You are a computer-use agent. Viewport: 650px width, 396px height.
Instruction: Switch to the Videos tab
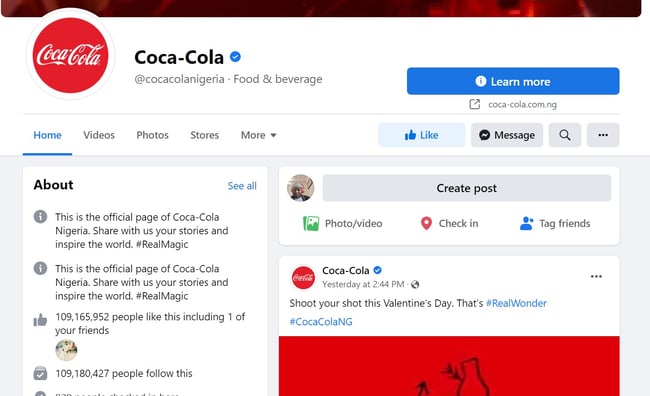click(x=99, y=135)
